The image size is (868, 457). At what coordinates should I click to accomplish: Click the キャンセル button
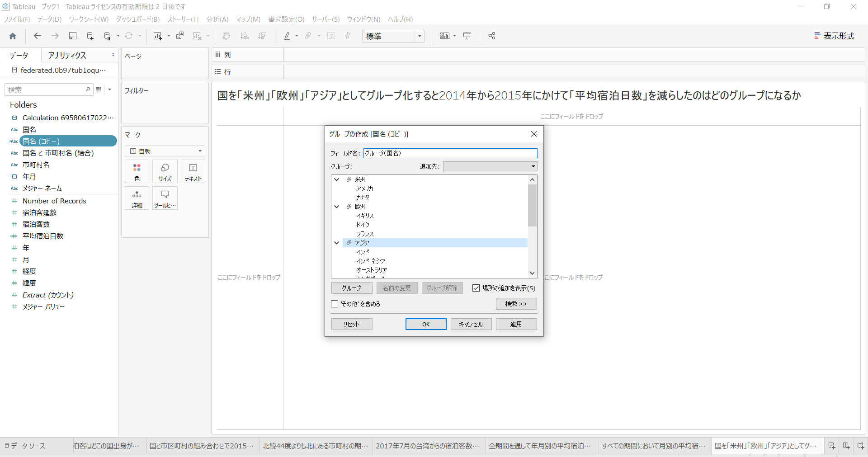pos(471,324)
